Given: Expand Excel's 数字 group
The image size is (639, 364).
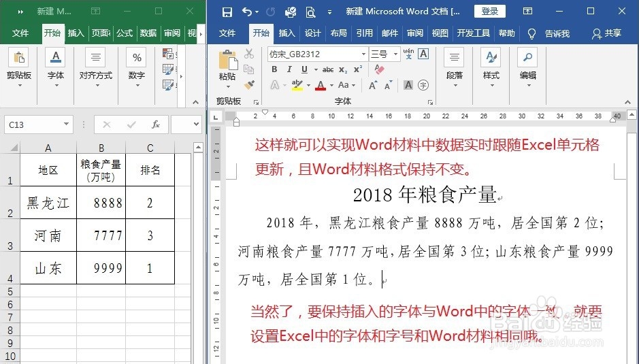Looking at the screenshot, I should click(x=137, y=68).
